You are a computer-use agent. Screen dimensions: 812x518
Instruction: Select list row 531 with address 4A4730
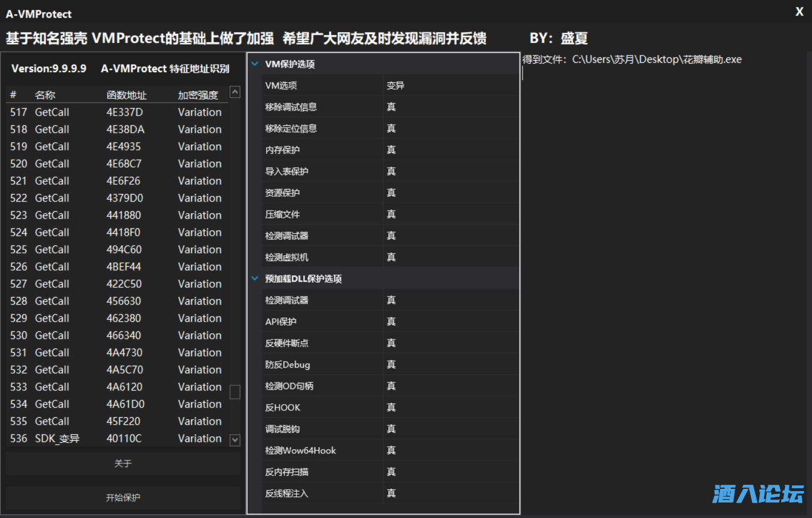117,353
